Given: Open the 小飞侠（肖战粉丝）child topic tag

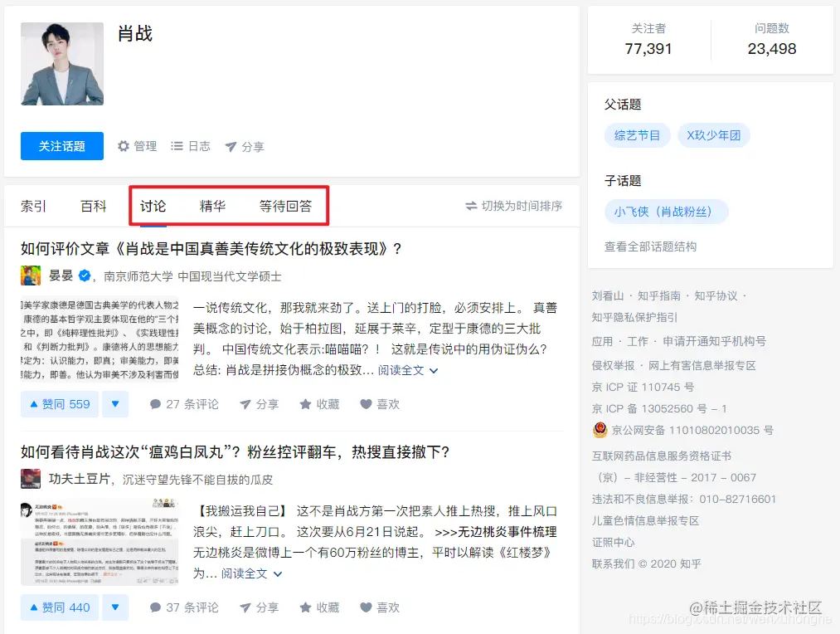Looking at the screenshot, I should tap(667, 212).
